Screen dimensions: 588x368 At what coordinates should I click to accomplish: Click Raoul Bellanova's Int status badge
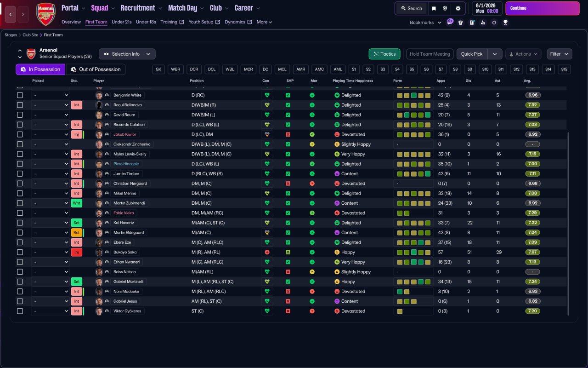coord(77,105)
